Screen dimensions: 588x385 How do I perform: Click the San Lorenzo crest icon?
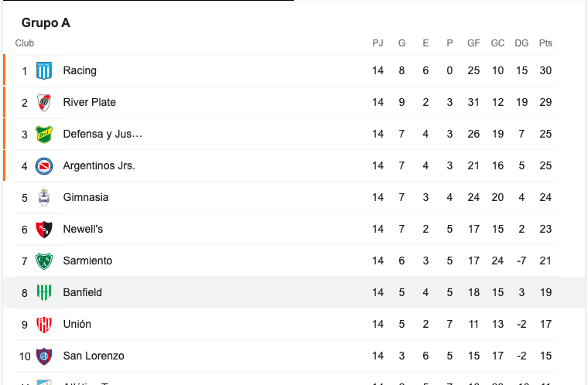pyautogui.click(x=44, y=356)
